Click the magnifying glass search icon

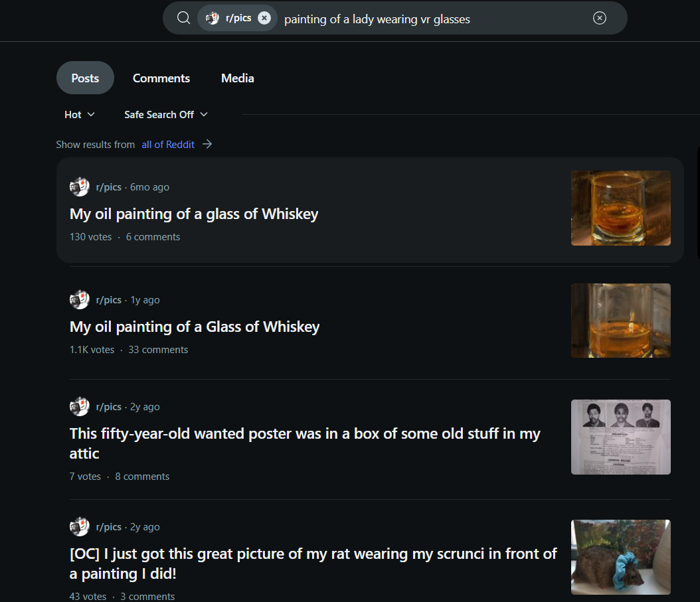tap(183, 18)
